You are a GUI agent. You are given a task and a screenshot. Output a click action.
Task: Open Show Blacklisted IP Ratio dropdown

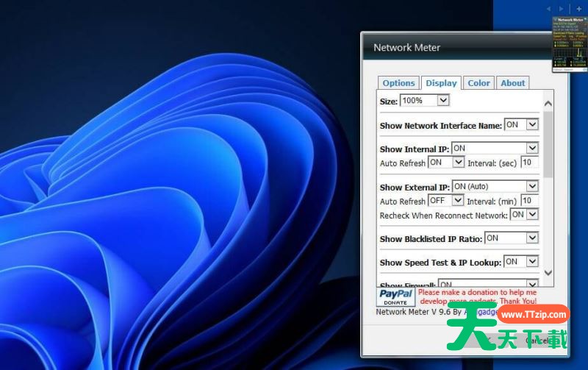click(x=511, y=238)
